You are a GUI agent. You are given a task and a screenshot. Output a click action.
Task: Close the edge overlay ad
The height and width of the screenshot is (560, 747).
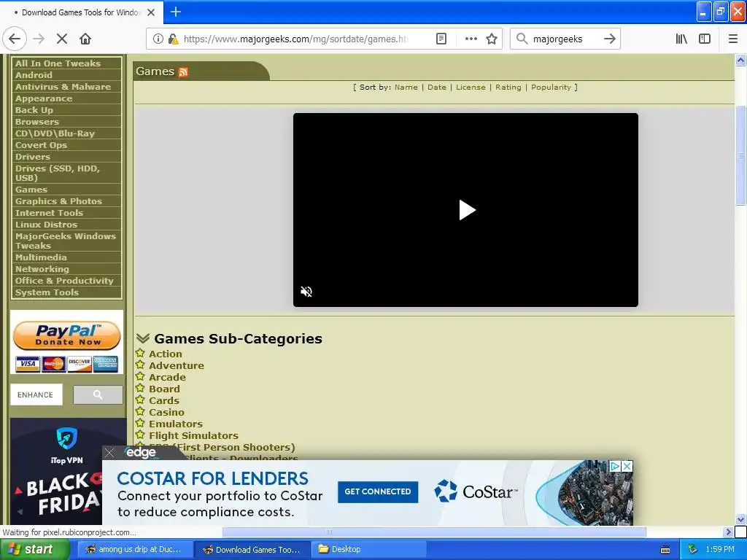tap(109, 452)
